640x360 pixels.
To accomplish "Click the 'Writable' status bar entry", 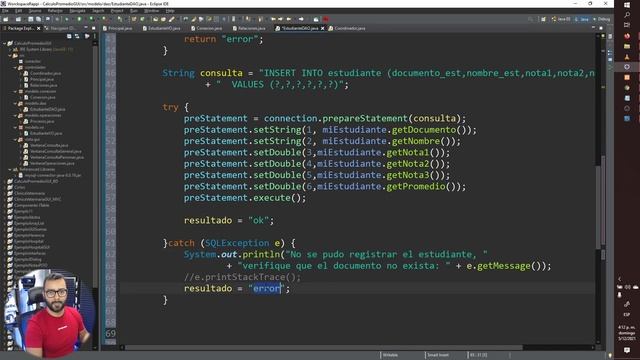I will click(x=390, y=355).
